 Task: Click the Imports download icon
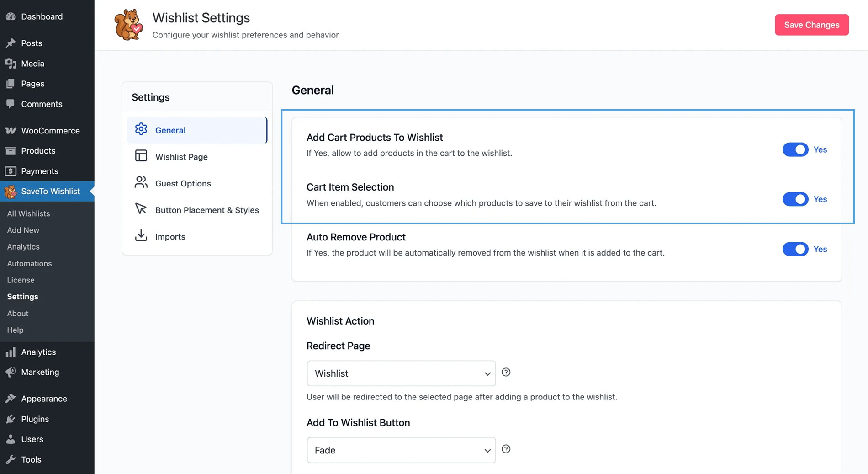(x=141, y=235)
